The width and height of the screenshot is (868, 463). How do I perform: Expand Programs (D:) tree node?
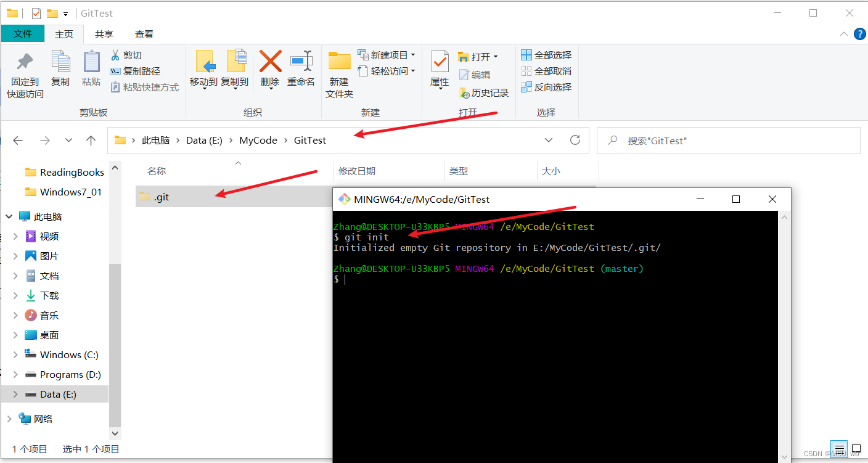[16, 374]
